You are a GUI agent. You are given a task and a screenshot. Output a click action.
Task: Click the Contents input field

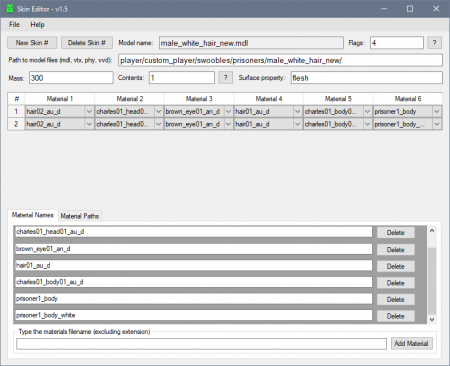tap(182, 78)
